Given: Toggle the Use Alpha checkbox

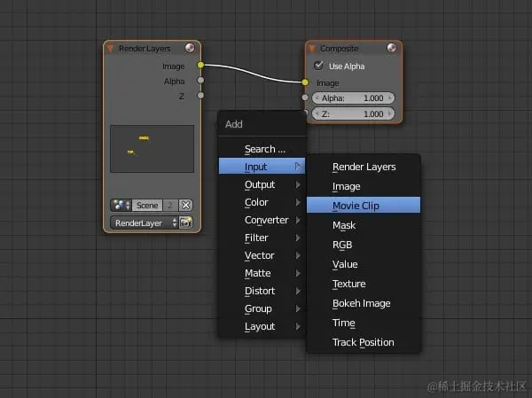Looking at the screenshot, I should coord(318,66).
